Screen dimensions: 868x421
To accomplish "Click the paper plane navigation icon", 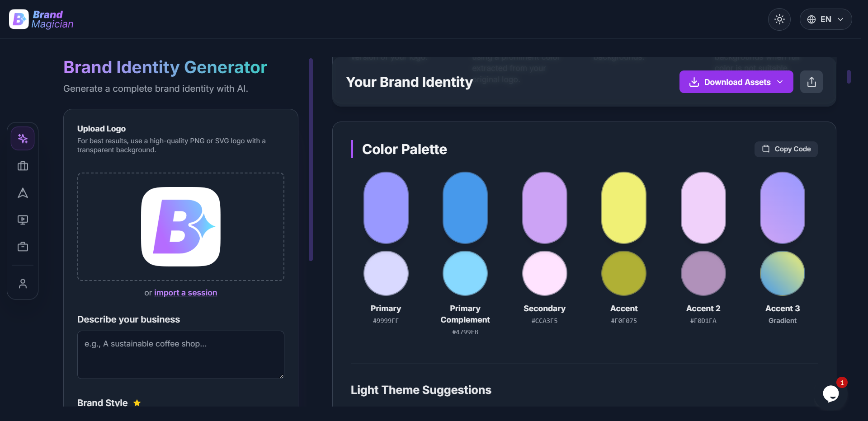I will pyautogui.click(x=23, y=193).
